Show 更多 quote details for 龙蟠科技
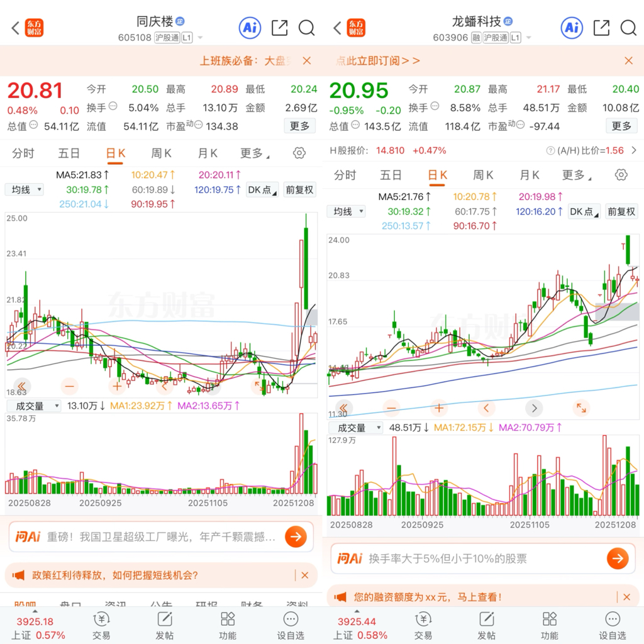Image resolution: width=644 pixels, height=644 pixels. 621,126
